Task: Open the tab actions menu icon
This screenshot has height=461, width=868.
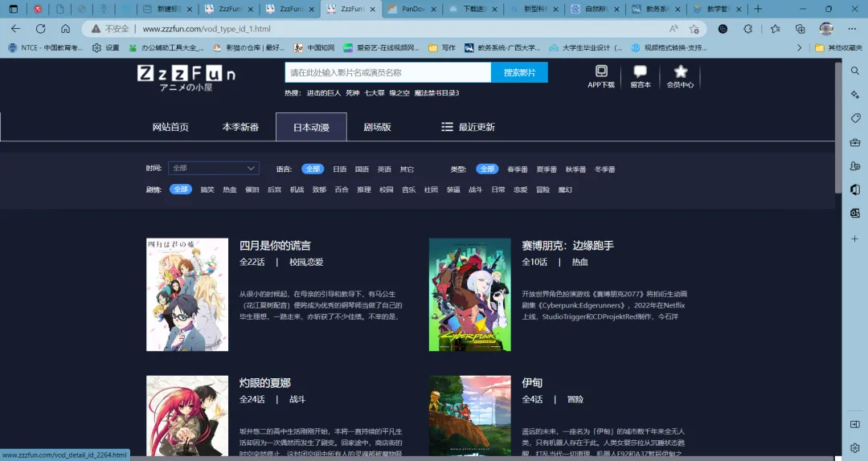Action: 14,9
